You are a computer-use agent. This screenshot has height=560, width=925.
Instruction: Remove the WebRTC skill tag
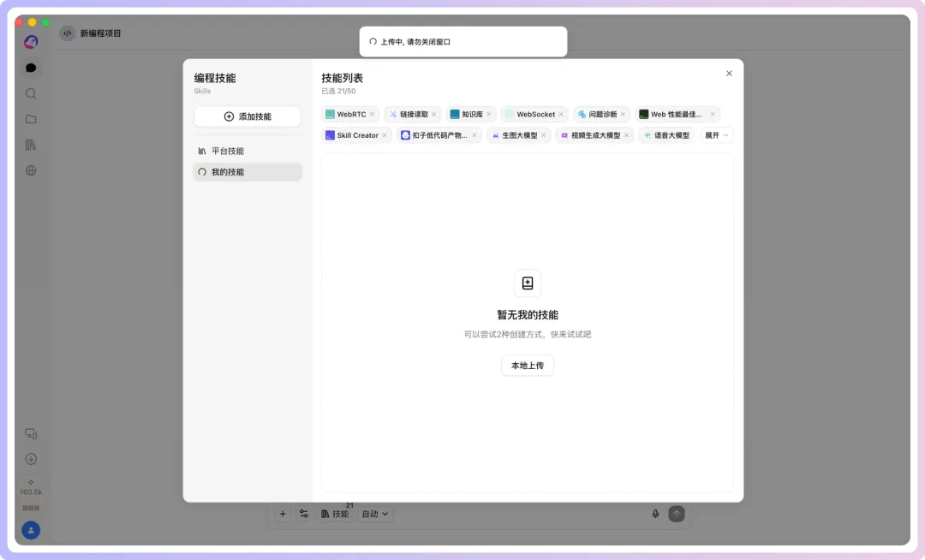[373, 115]
